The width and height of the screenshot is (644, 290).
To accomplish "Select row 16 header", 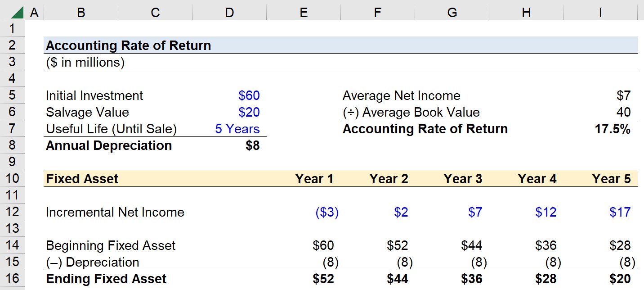I will 13,279.
